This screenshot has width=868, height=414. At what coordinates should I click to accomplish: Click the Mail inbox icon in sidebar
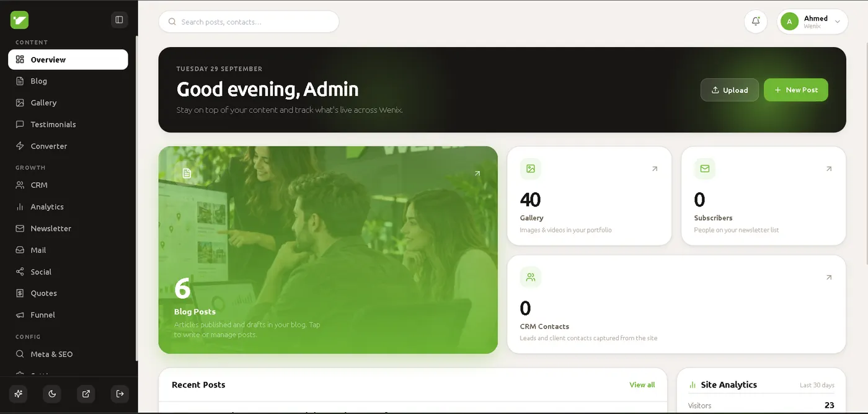point(20,250)
